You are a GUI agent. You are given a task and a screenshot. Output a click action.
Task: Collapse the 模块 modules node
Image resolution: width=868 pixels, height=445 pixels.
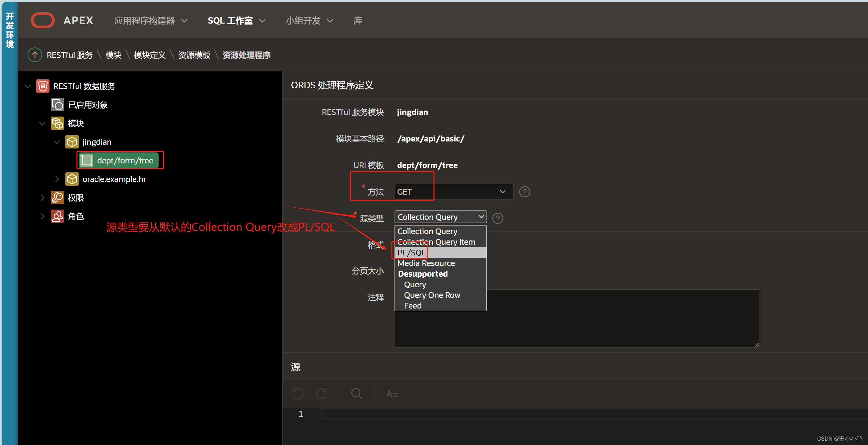pyautogui.click(x=42, y=124)
